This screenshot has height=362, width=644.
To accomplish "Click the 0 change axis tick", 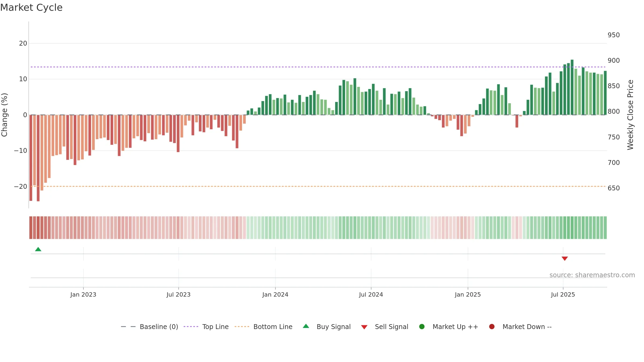I will [25, 115].
